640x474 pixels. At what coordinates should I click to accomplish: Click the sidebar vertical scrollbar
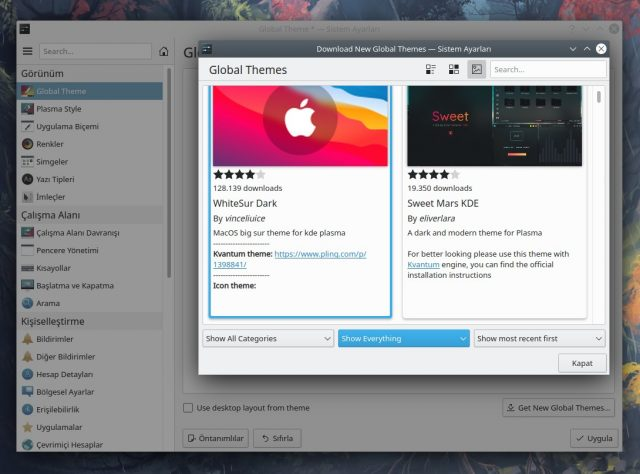(x=169, y=174)
